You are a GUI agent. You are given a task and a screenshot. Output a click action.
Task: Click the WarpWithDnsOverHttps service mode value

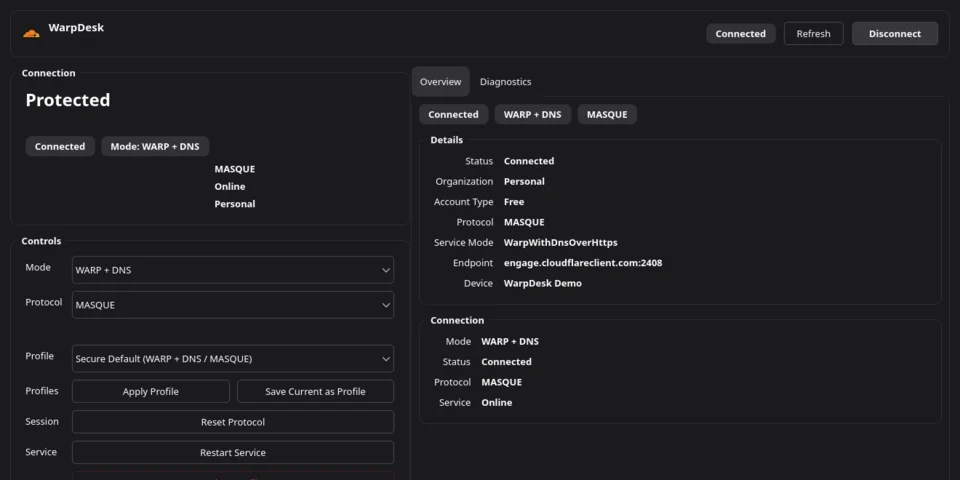tap(560, 242)
